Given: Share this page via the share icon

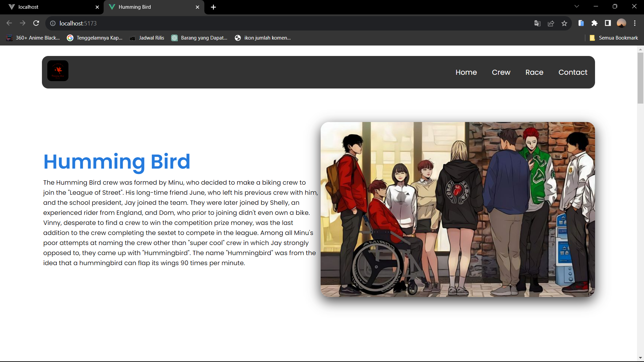Looking at the screenshot, I should coord(551,23).
